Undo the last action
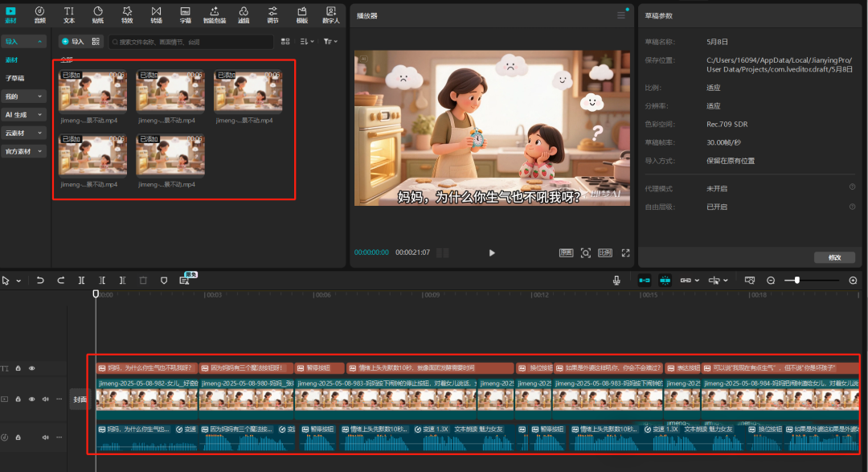This screenshot has width=868, height=472. pos(40,281)
